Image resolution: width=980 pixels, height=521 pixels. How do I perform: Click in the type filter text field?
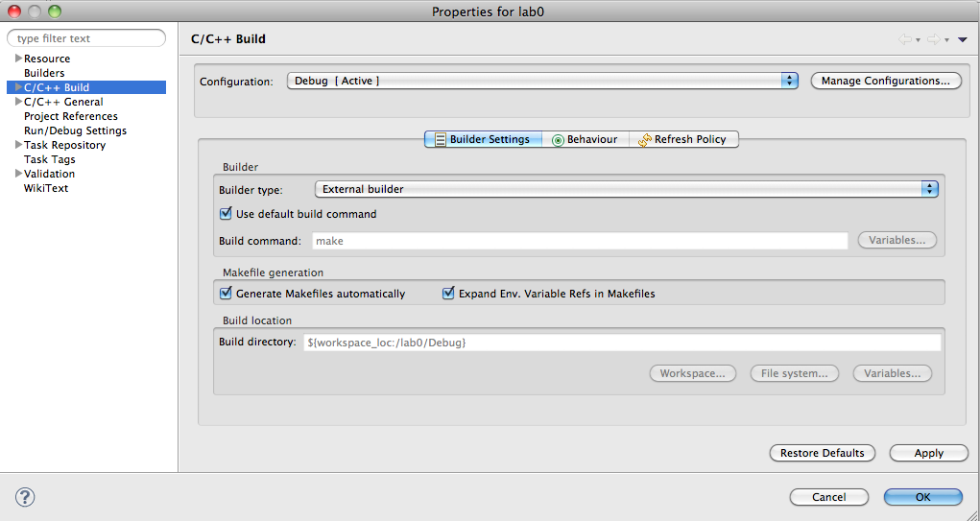(x=86, y=38)
